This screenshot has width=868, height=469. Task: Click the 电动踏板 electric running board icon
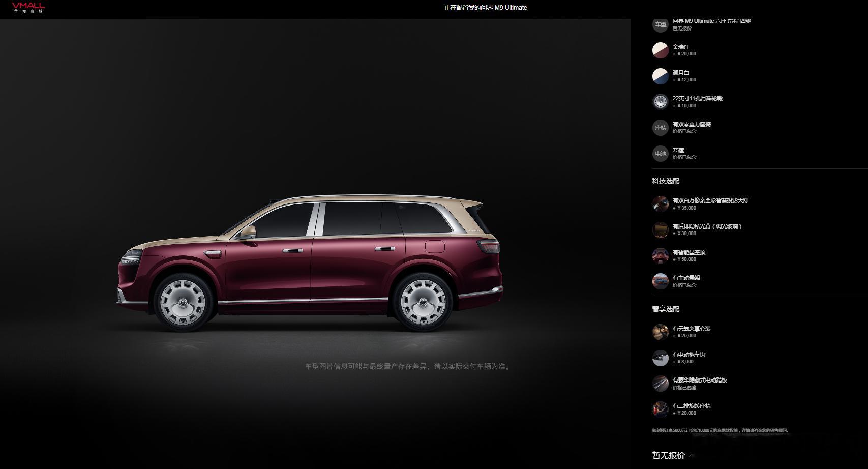click(661, 384)
